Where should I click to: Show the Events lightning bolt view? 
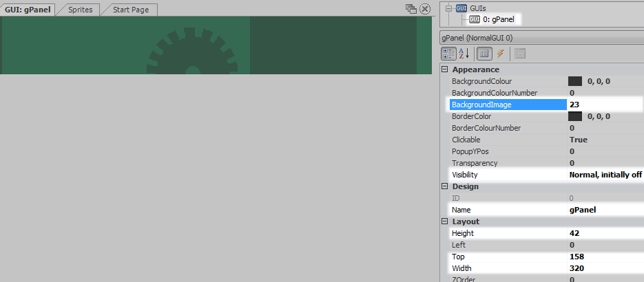coord(500,54)
